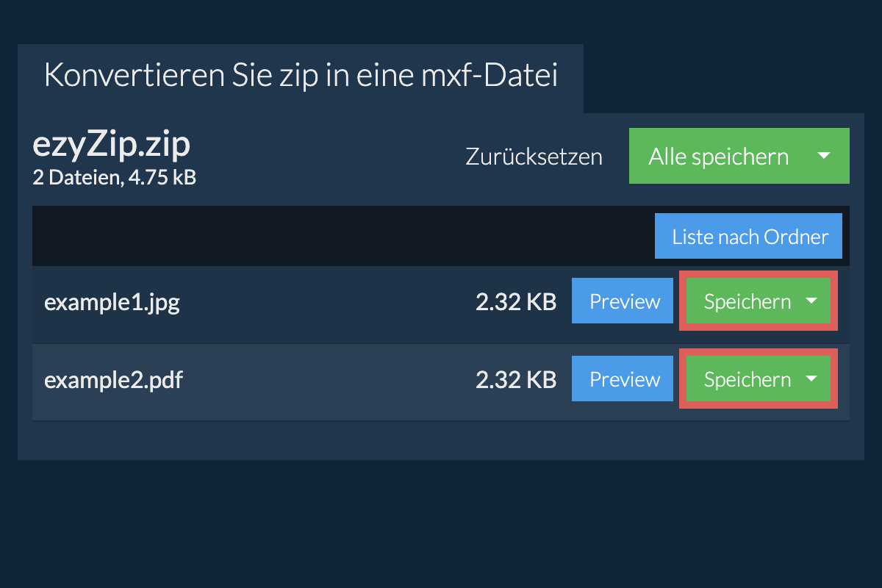Viewport: 882px width, 588px height.
Task: Click the Alle speichern dropdown arrow
Action: pos(824,156)
